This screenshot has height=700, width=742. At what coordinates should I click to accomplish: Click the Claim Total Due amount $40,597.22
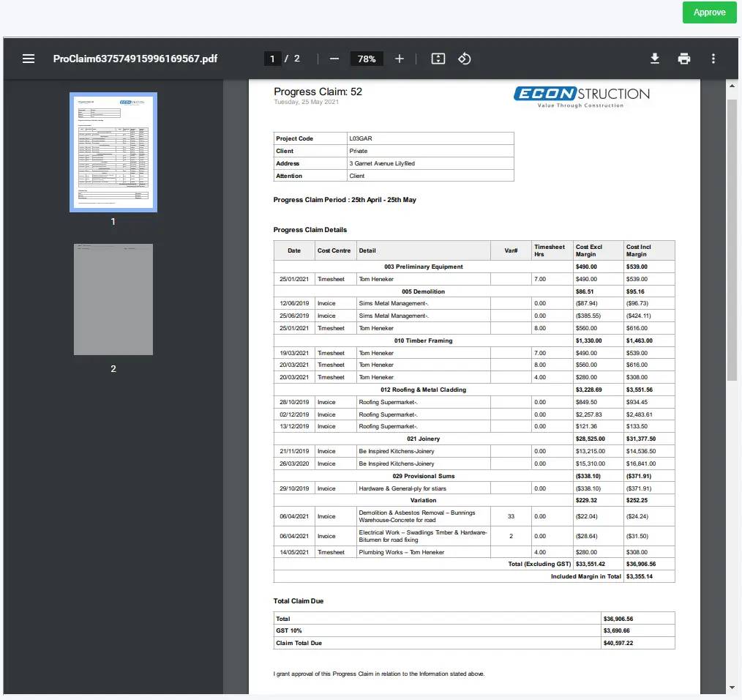click(618, 643)
